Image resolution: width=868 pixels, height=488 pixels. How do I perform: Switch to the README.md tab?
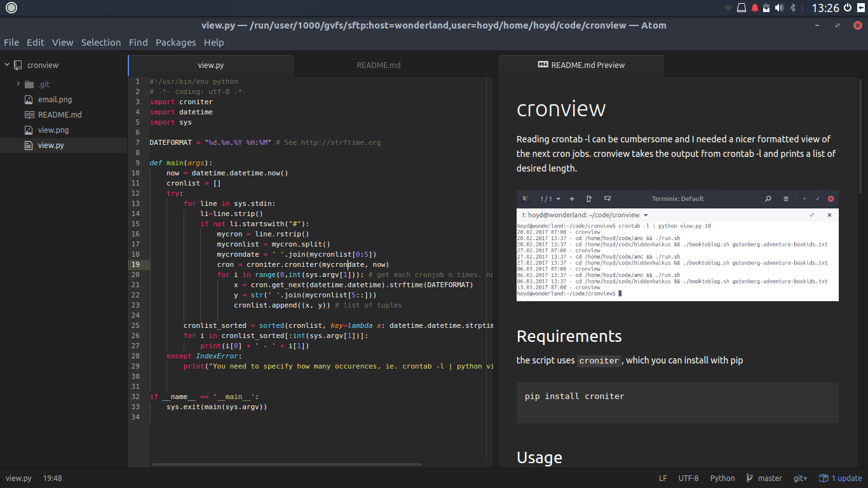378,65
